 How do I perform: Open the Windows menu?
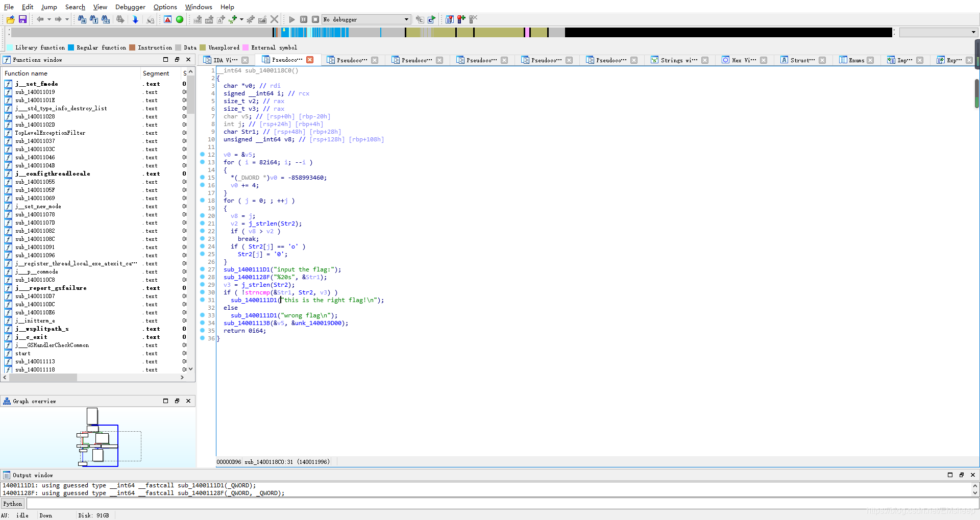click(199, 7)
